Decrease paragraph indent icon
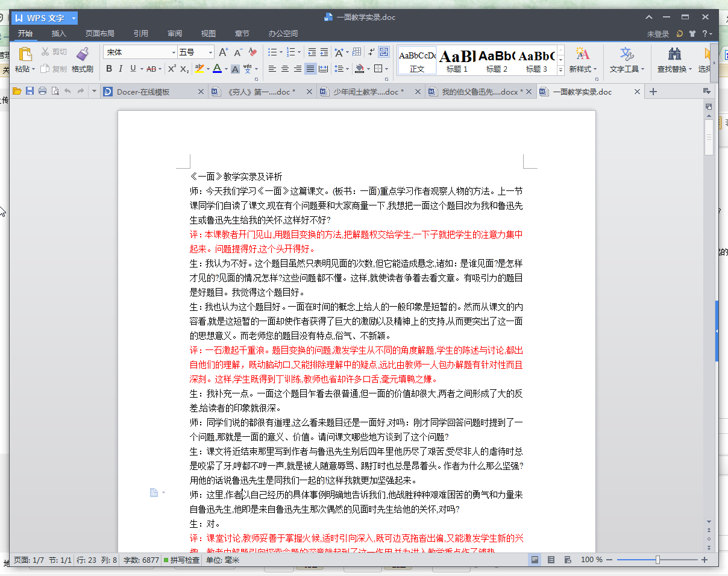This screenshot has width=728, height=576. click(x=312, y=52)
